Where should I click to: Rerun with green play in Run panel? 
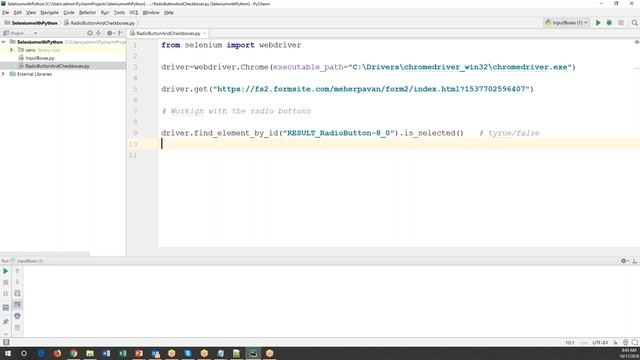pos(5,271)
